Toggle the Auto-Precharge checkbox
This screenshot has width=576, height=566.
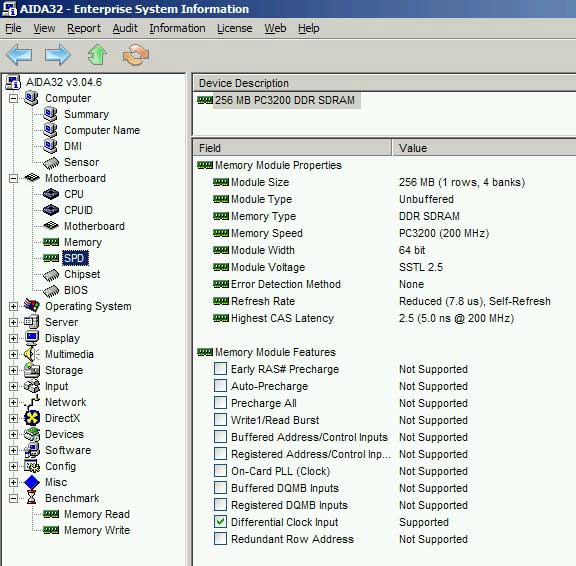(x=220, y=386)
